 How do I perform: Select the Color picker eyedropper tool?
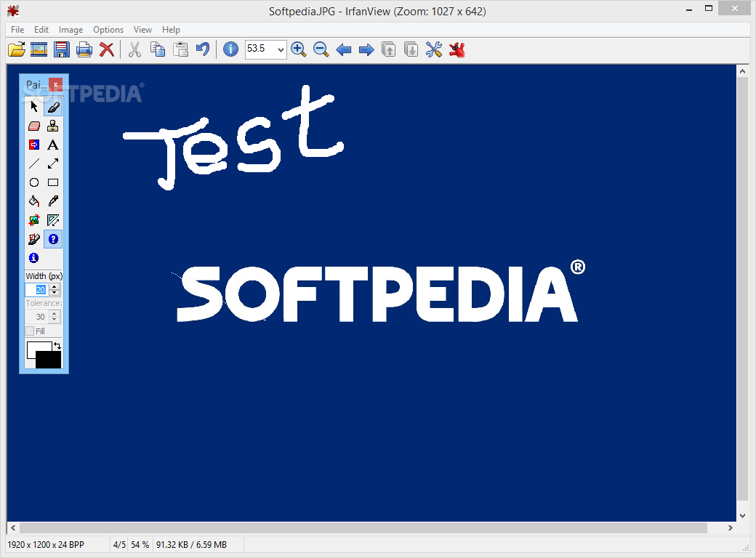[x=53, y=201]
